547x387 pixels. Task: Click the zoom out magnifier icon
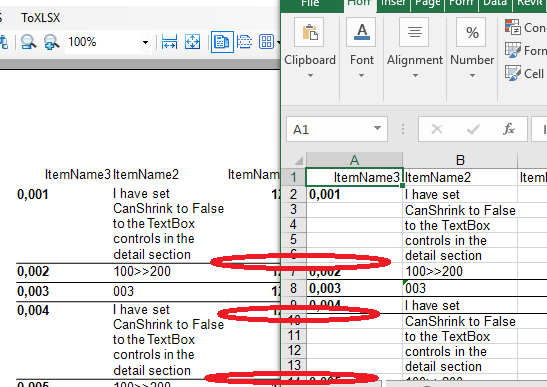click(x=29, y=42)
